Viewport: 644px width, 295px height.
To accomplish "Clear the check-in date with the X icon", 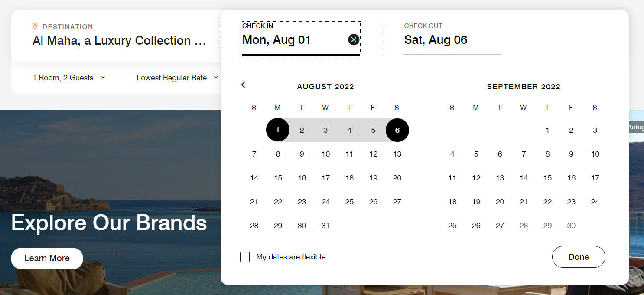I will 354,40.
